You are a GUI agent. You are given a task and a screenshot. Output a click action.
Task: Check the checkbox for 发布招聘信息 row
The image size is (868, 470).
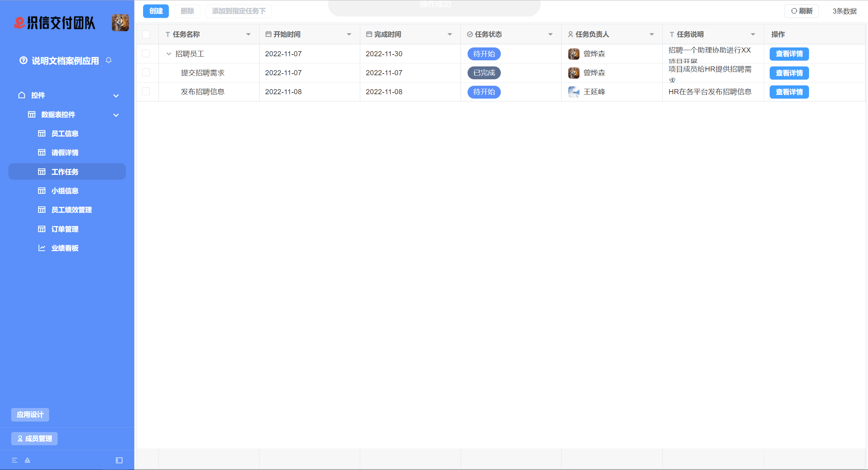pos(146,91)
